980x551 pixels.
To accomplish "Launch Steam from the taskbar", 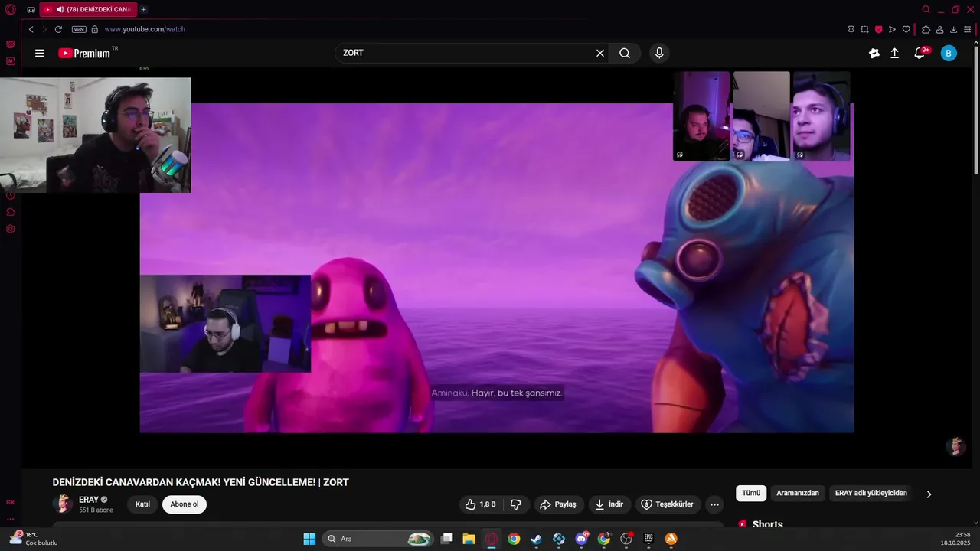I will point(536,539).
